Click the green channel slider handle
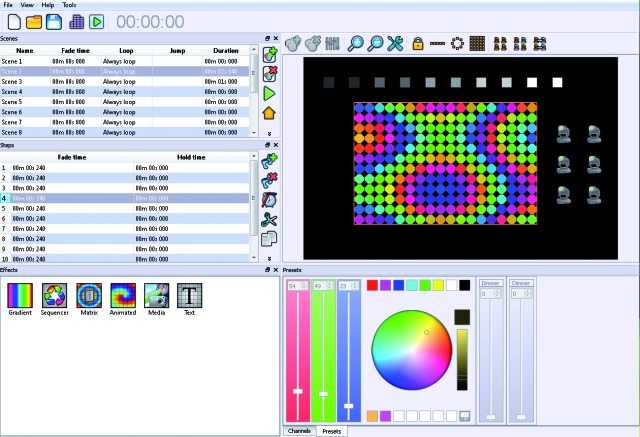The image size is (640, 437). (x=323, y=394)
